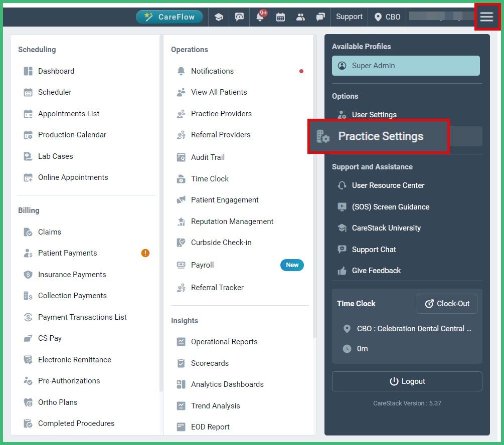
Task: Open Referral Tracker
Action: (x=217, y=288)
